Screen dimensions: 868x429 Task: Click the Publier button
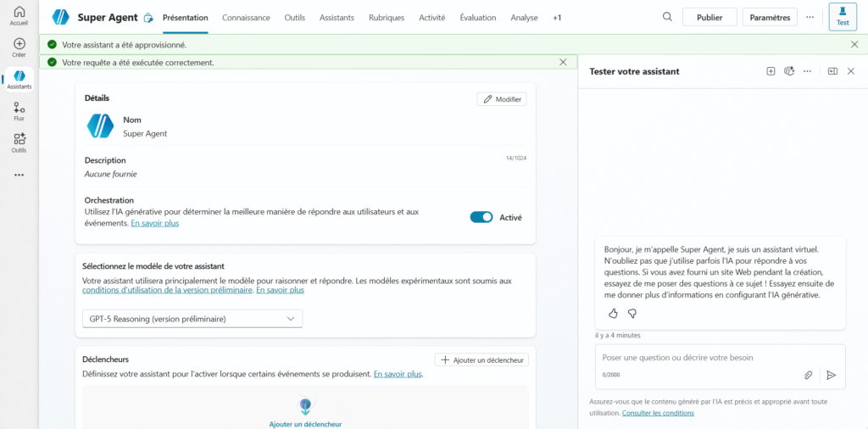click(709, 17)
